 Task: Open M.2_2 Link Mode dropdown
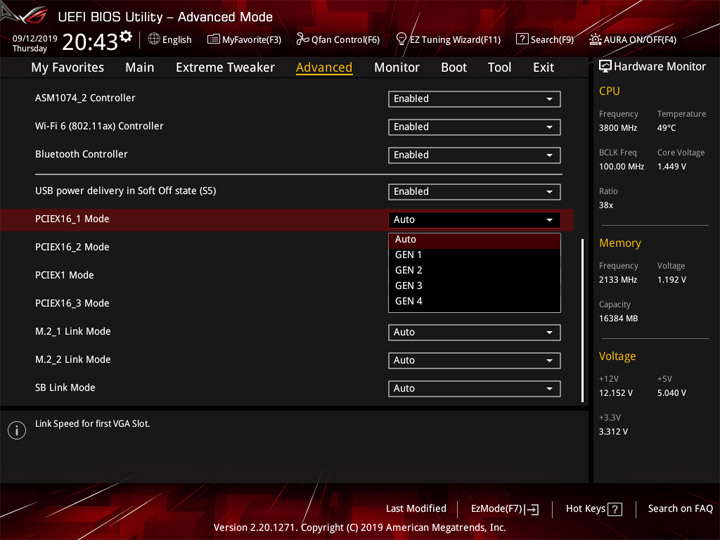coord(474,360)
